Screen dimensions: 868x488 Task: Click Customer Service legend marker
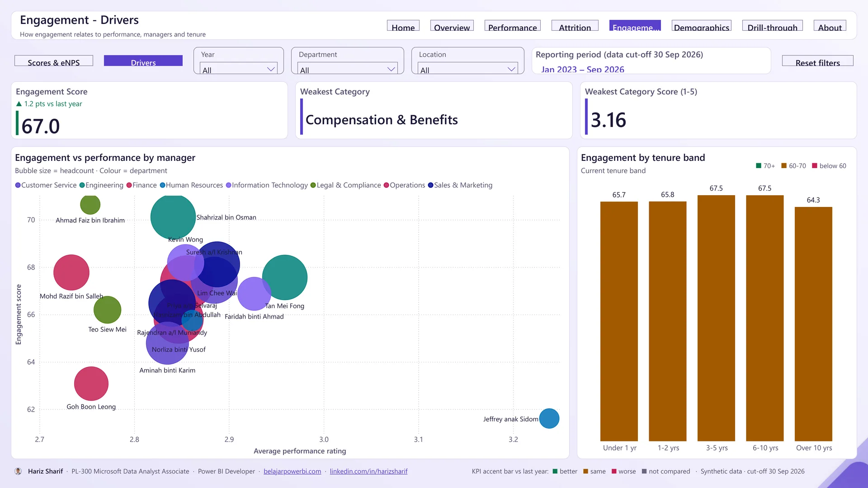[x=18, y=185]
